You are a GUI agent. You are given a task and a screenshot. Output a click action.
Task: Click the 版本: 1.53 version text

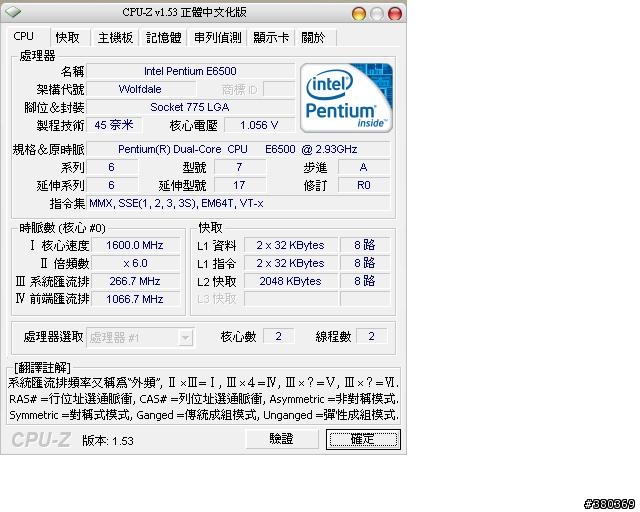point(108,441)
